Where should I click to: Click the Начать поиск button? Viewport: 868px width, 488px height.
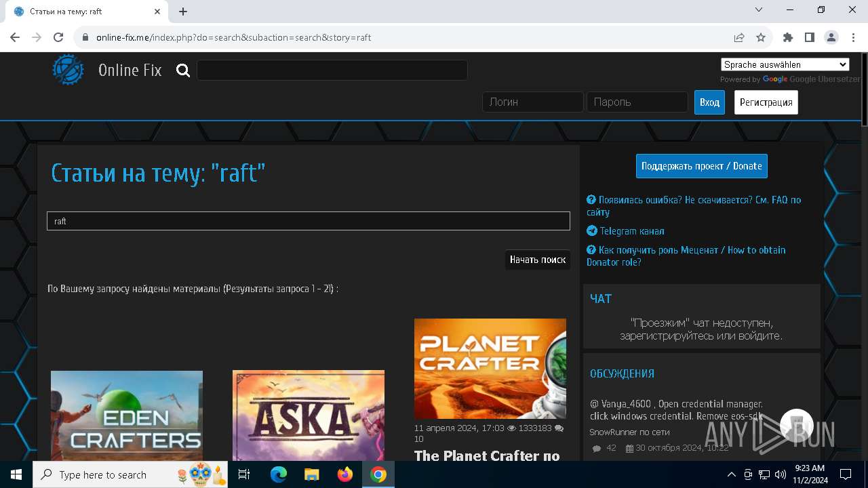pyautogui.click(x=538, y=260)
